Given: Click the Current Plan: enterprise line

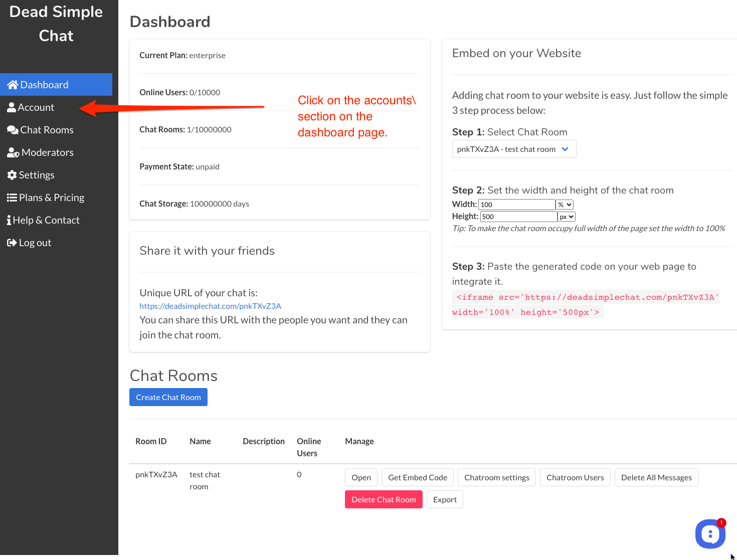Looking at the screenshot, I should 182,55.
